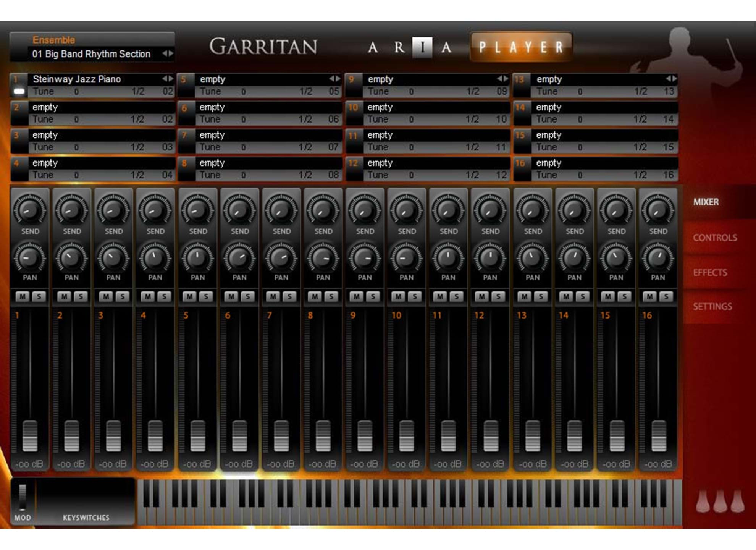Image resolution: width=756 pixels, height=550 pixels.
Task: Mute mixer channel 8
Action: (x=315, y=296)
